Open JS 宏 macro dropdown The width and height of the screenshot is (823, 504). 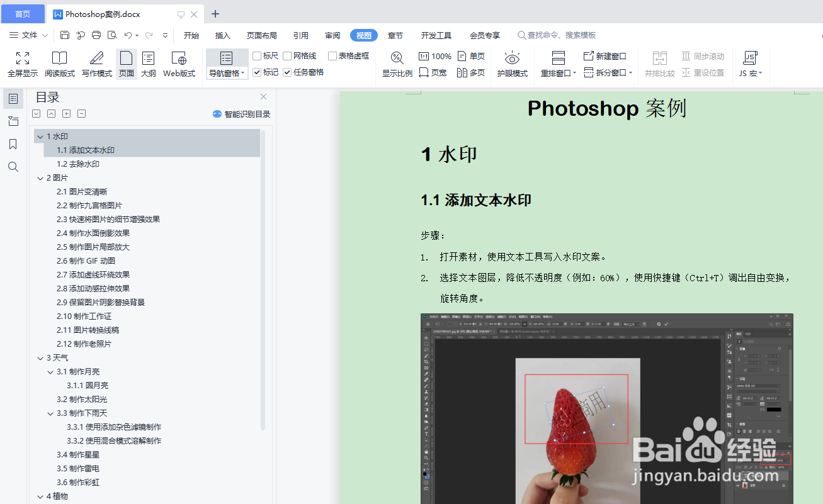pos(750,74)
